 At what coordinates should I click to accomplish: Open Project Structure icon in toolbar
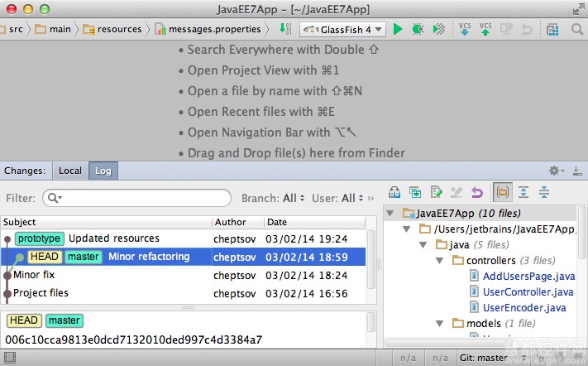tap(552, 29)
